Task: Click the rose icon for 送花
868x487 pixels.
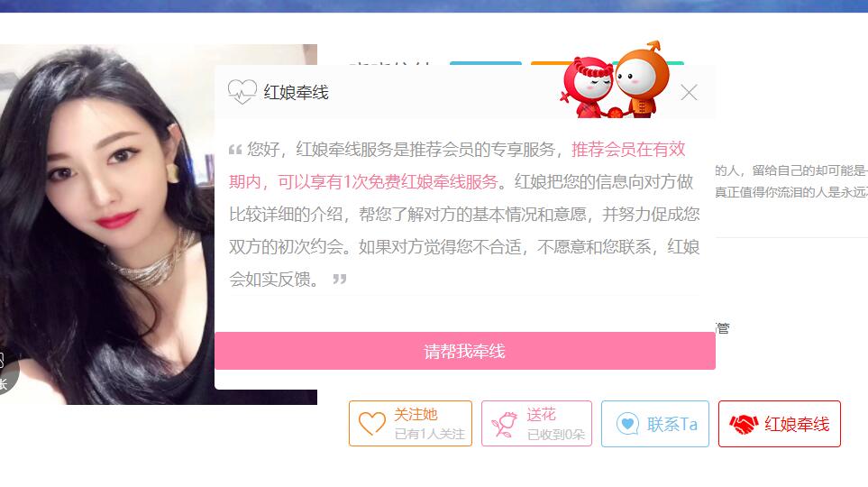Action: 504,424
